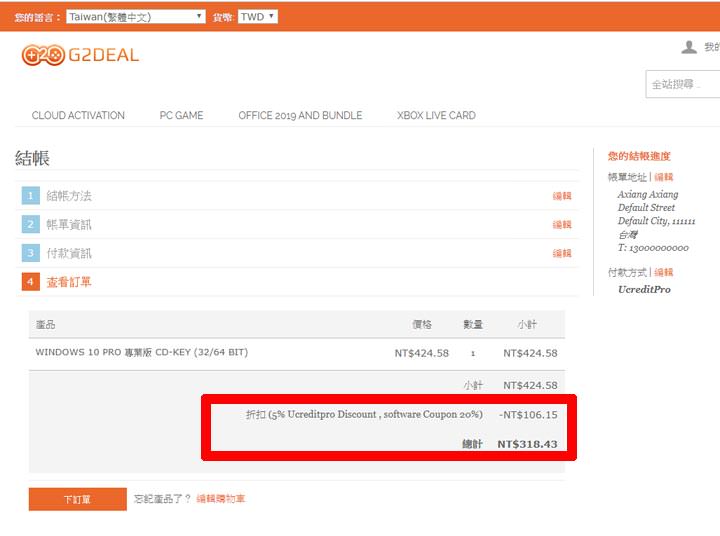Screen dimensions: 720x536
Task: Expand the TWD currency dropdown
Action: click(x=257, y=17)
